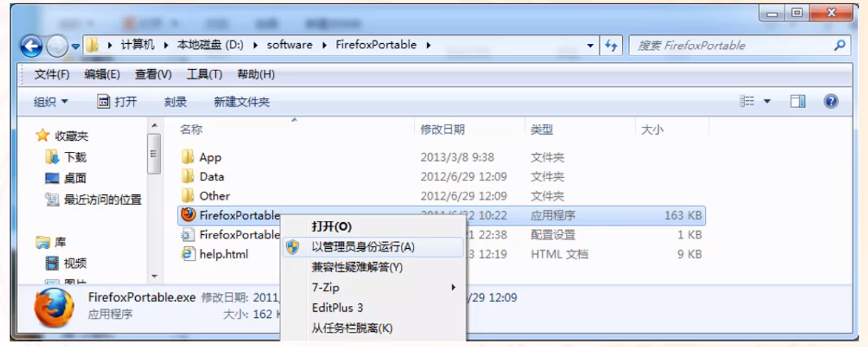Click the 2013/3/8 9:38 date cell
Screen dimensions: 868x347
tap(457, 157)
